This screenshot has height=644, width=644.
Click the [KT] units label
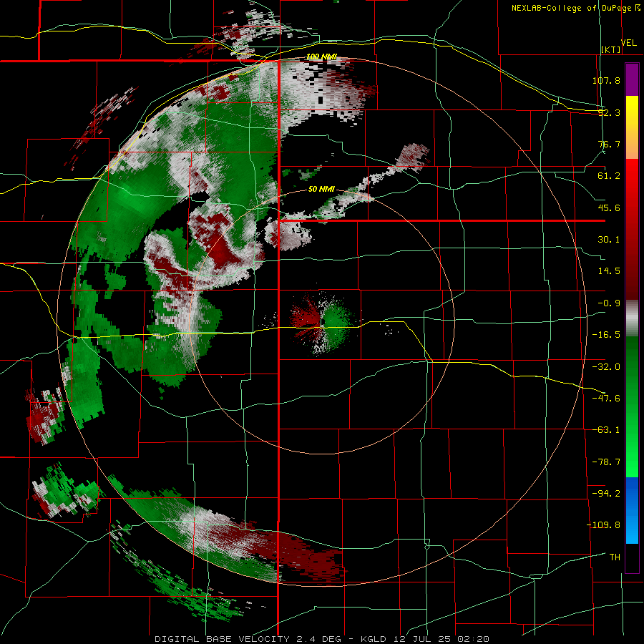click(611, 49)
